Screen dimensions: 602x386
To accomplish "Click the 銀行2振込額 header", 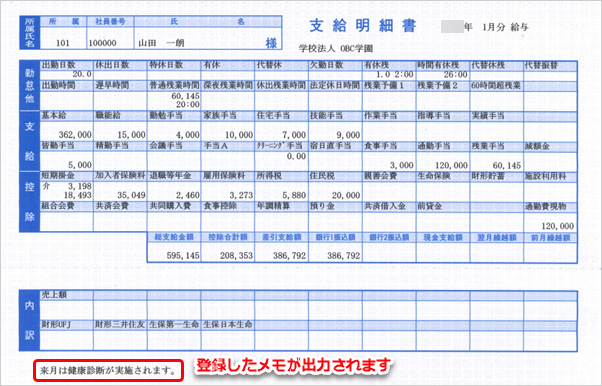I will tap(389, 237).
